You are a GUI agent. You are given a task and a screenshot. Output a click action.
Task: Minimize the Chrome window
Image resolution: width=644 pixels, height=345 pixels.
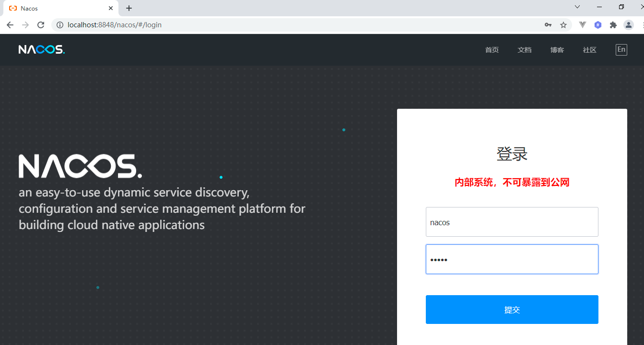[x=599, y=7]
